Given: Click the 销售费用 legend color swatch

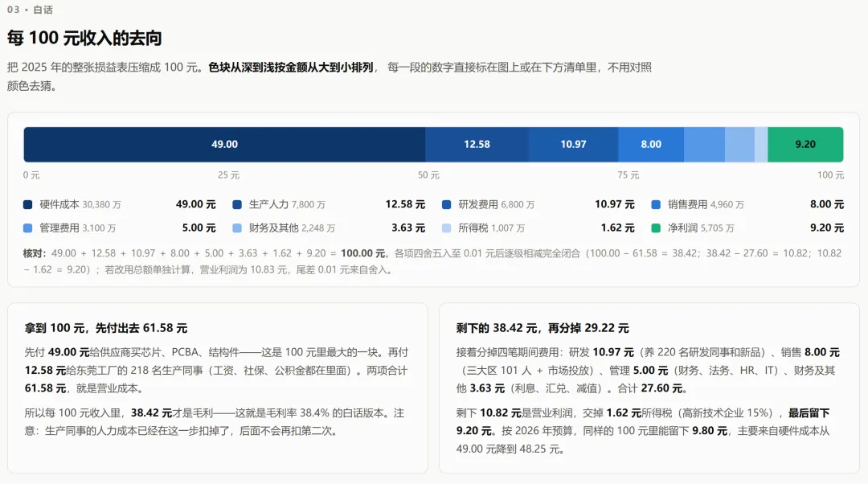Looking at the screenshot, I should pos(656,204).
